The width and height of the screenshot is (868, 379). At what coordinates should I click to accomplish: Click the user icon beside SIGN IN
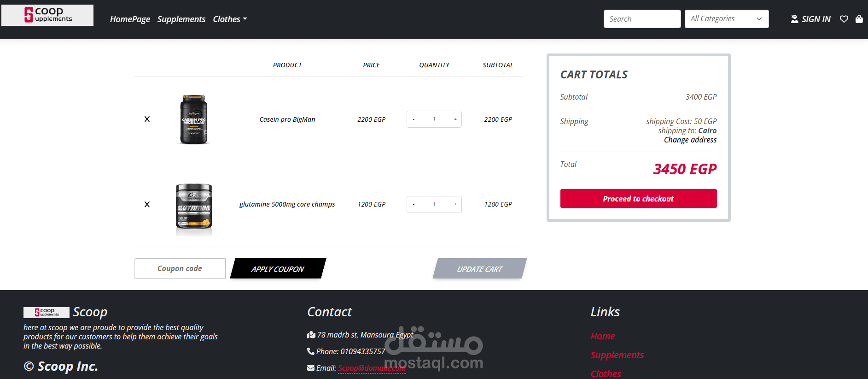794,19
